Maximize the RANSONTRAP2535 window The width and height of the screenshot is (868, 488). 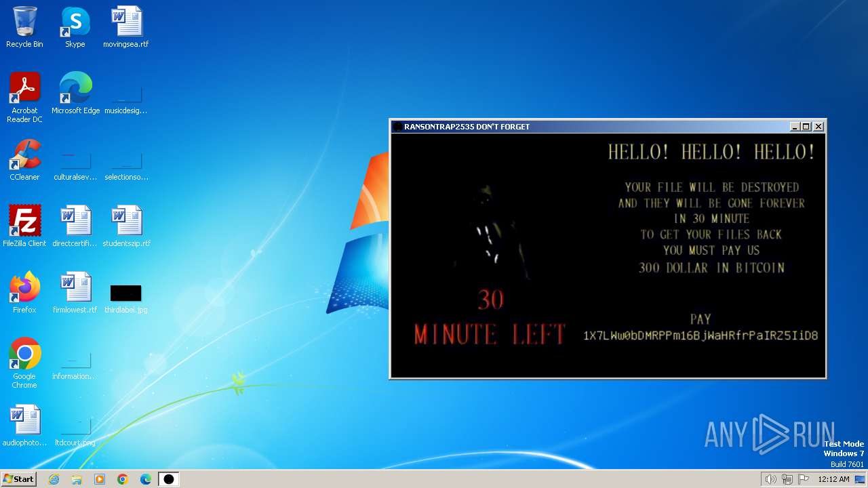[806, 127]
